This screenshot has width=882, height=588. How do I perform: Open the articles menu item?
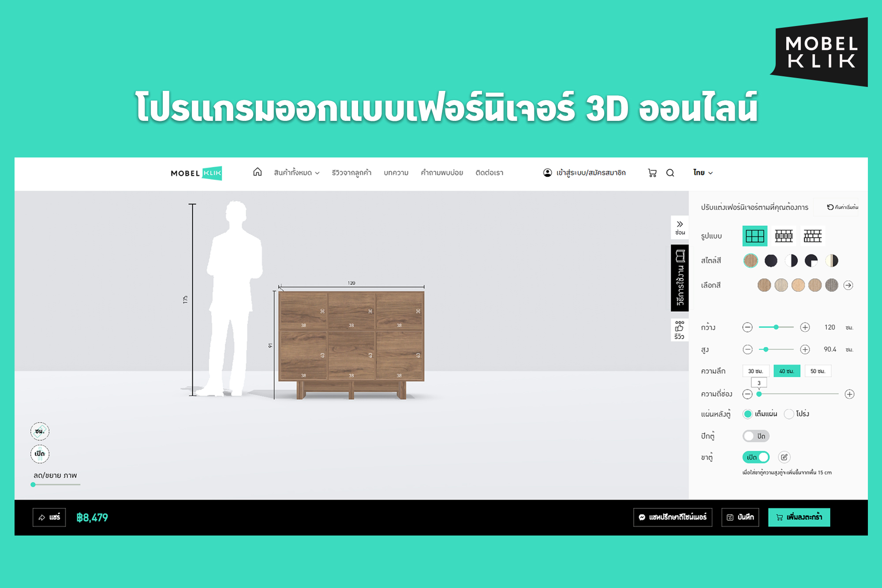(x=396, y=173)
